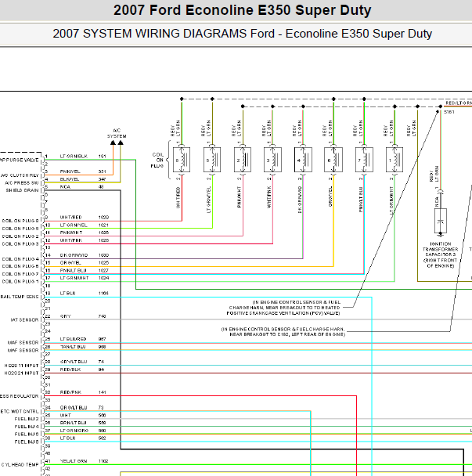Click the 'COIL ON PLUG 8' connector pin label

point(20,221)
